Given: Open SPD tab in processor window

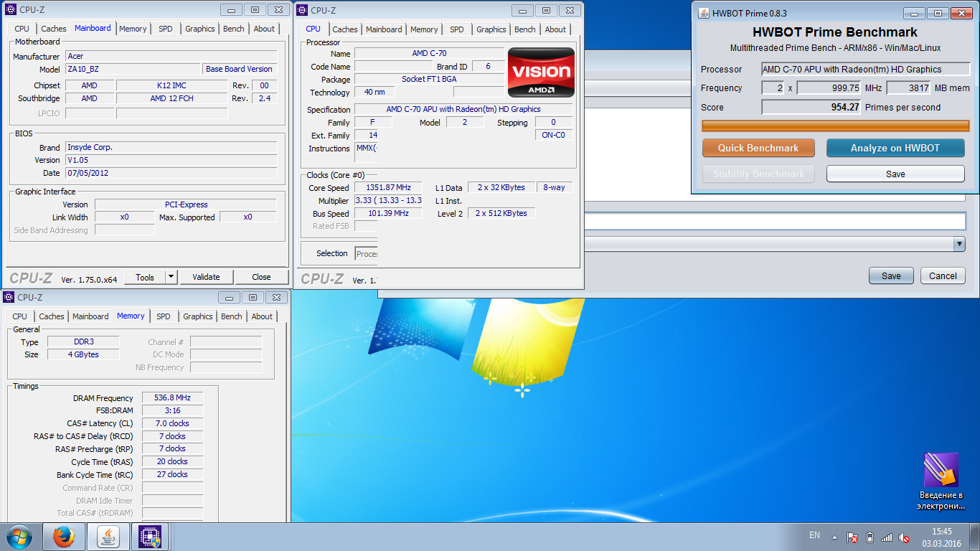Looking at the screenshot, I should click(457, 29).
